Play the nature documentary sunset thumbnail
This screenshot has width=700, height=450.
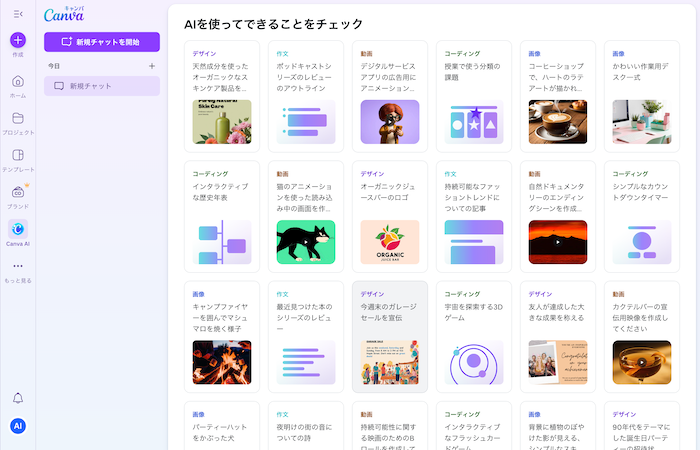pyautogui.click(x=558, y=242)
